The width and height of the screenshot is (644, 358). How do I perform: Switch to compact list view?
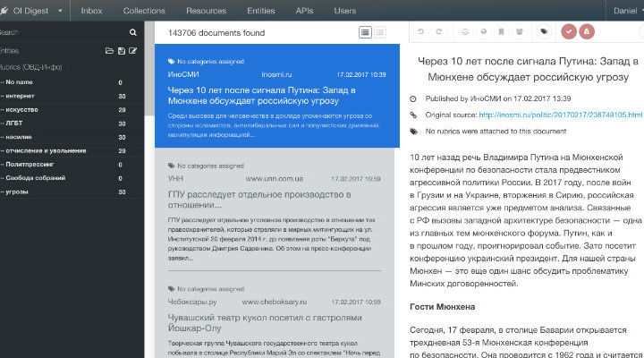click(379, 32)
